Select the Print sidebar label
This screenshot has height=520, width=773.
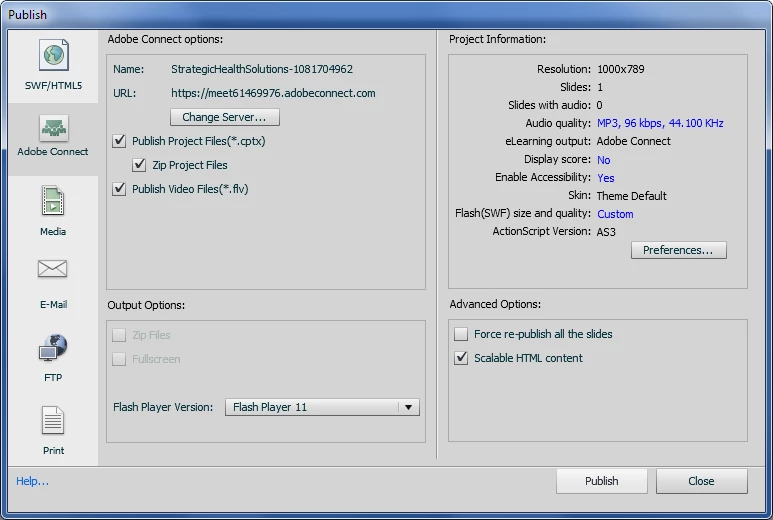coord(53,451)
